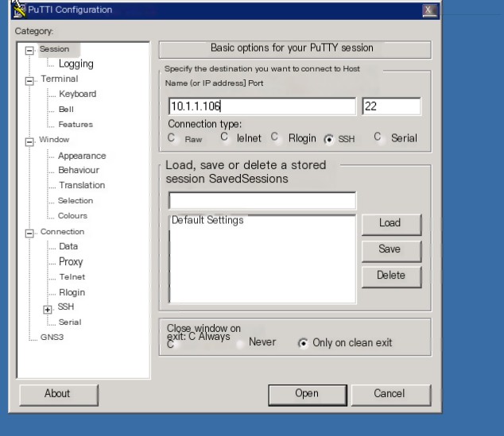Collapse the Connection tree node
This screenshot has width=504, height=436.
click(x=29, y=233)
